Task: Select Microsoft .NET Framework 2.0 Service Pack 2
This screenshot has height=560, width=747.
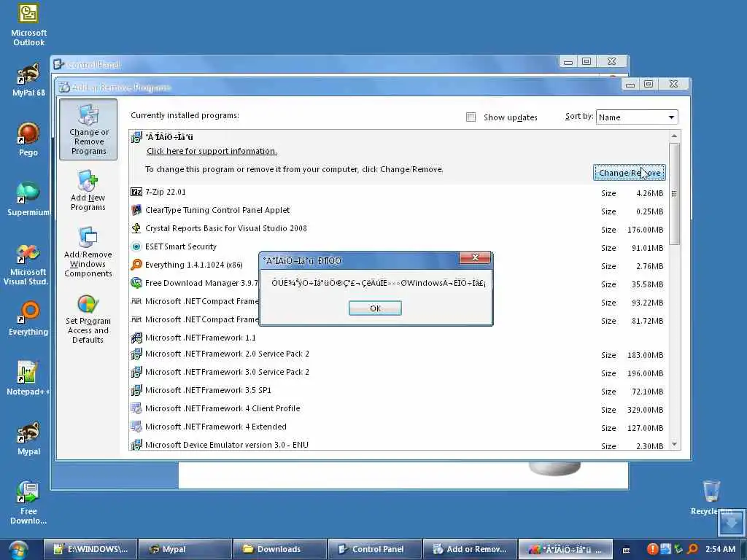Action: pos(398,354)
